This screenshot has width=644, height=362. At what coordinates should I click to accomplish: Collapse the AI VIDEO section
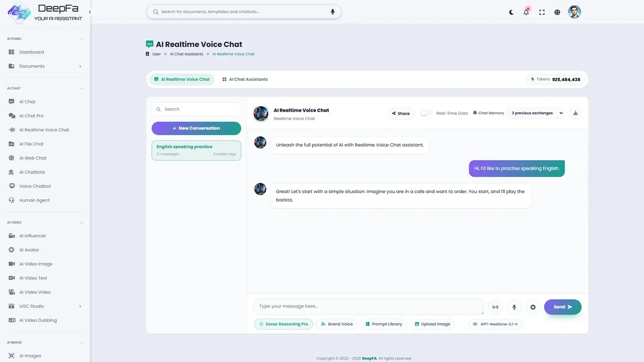(x=82, y=222)
